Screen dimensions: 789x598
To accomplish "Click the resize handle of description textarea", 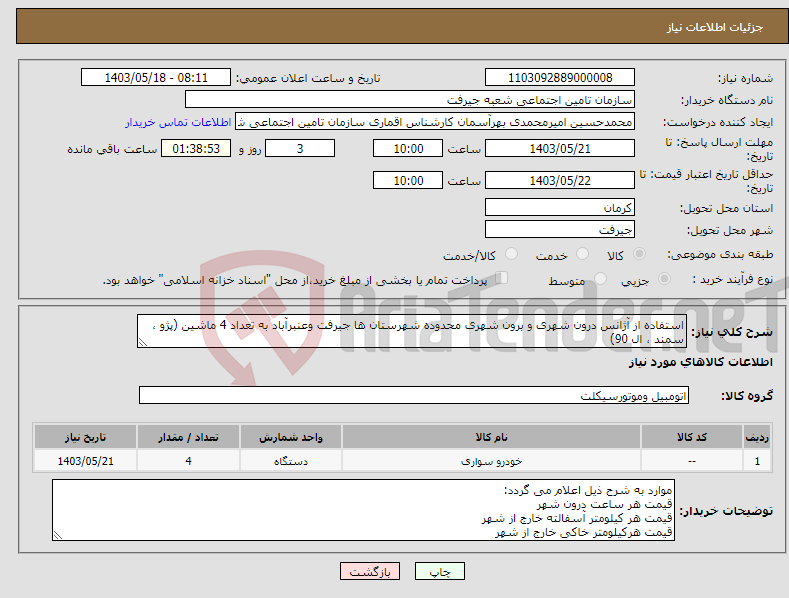I will pos(143,342).
